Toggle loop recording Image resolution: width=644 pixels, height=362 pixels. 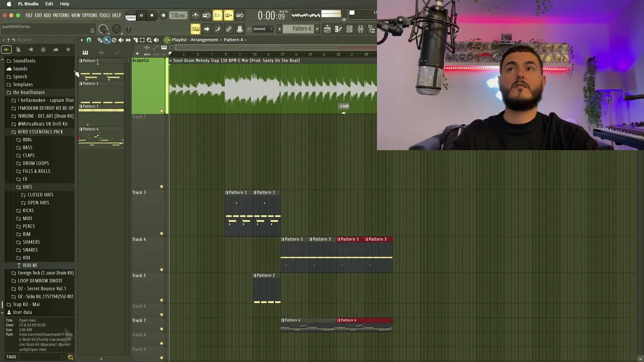coord(239,15)
